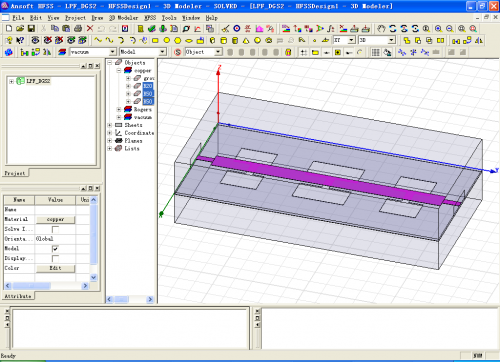Toggle the Solve Inside checkbox

tap(55, 229)
